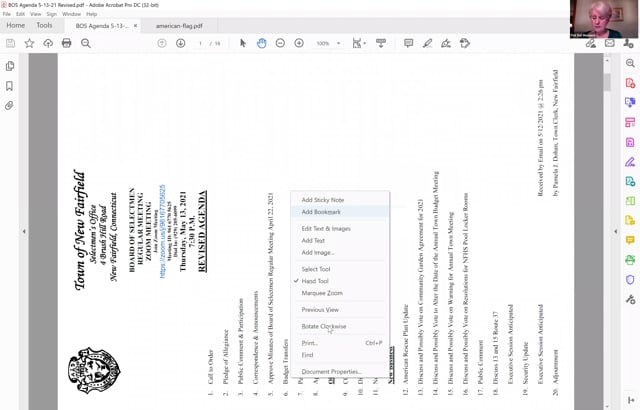The image size is (640, 410).
Task: Choose Add Sticky Note from context menu
Action: [340, 200]
